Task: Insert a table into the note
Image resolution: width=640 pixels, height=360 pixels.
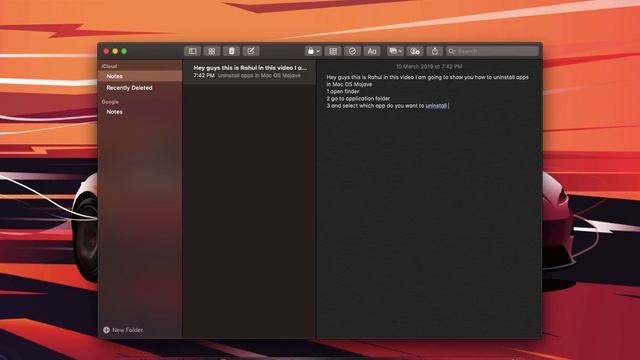Action: click(x=333, y=51)
